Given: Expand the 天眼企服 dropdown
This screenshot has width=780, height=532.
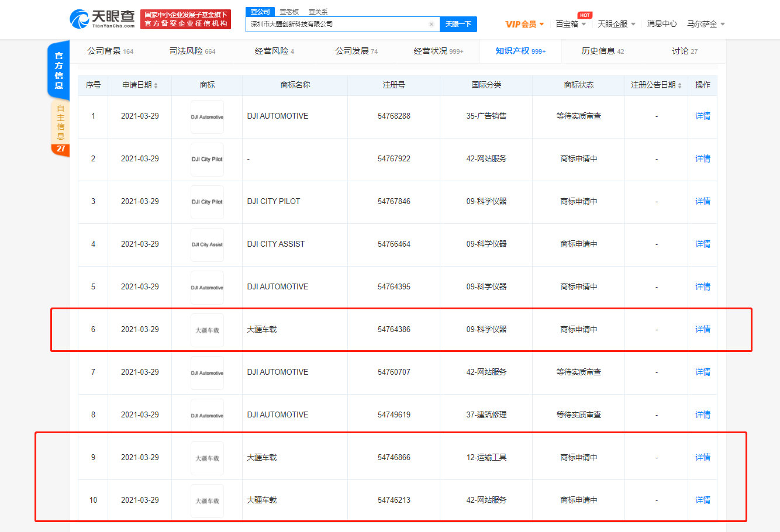Looking at the screenshot, I should coord(616,24).
